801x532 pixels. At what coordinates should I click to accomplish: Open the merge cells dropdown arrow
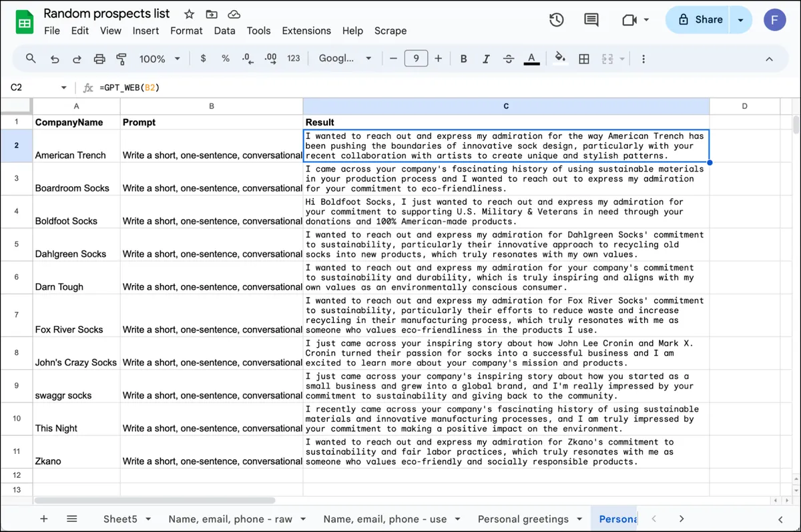point(622,59)
